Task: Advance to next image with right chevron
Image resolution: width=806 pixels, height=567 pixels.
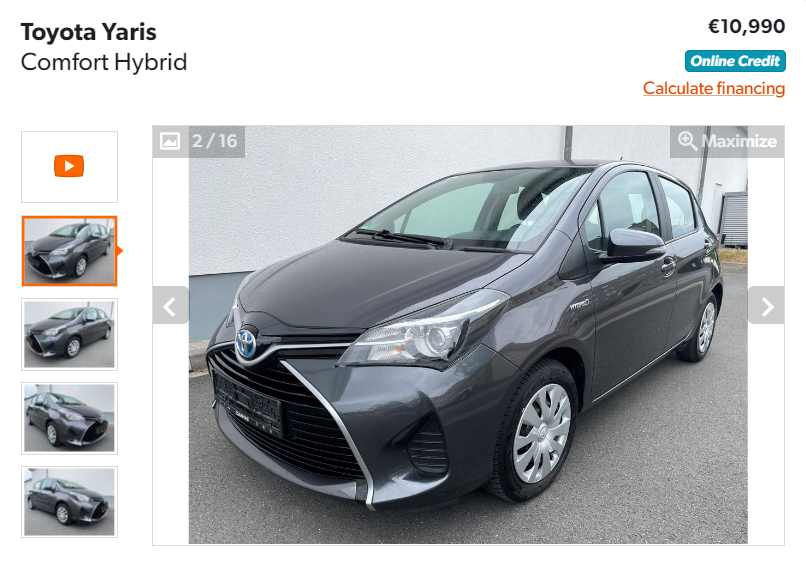Action: (x=766, y=305)
